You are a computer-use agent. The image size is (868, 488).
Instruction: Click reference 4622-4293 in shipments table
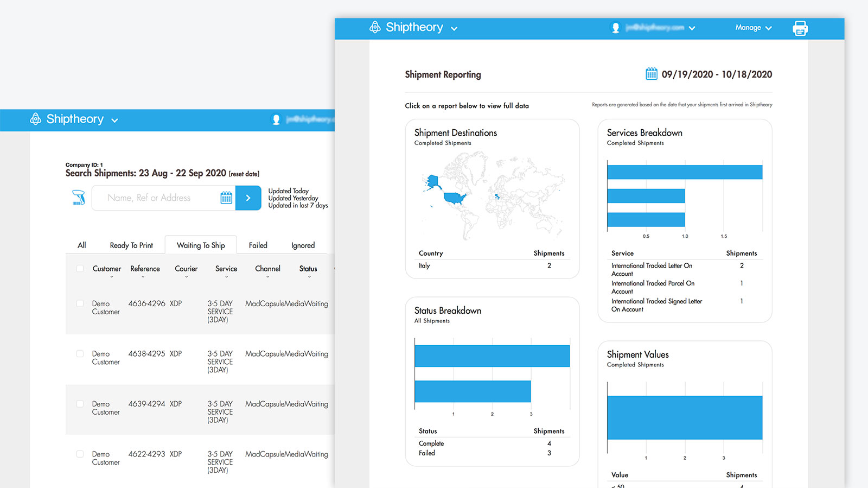coord(146,454)
